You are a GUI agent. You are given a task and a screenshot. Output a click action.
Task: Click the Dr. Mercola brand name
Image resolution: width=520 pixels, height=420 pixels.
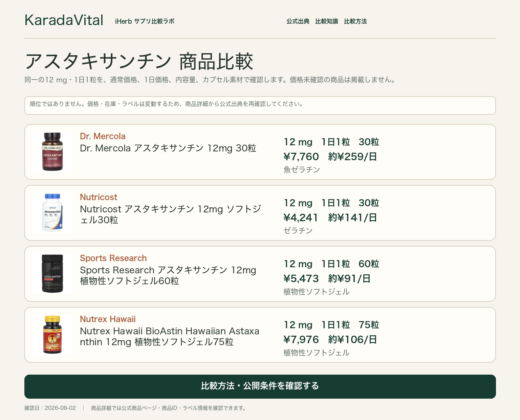point(103,136)
